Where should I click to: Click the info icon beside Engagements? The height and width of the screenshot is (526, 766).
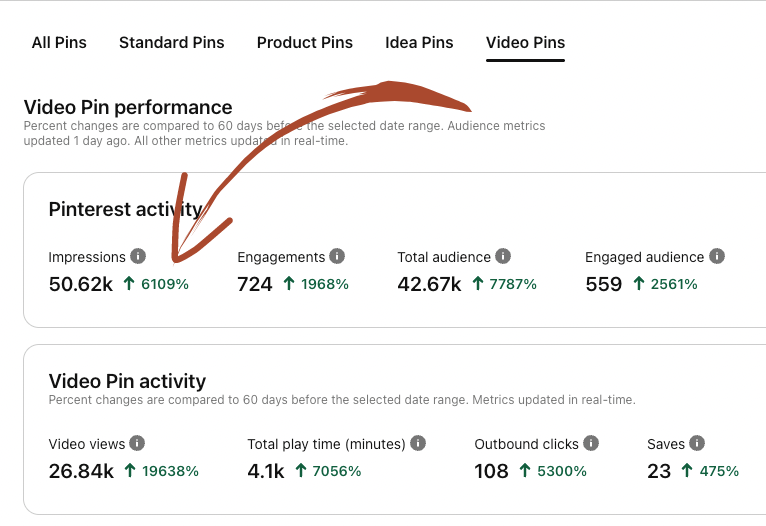pos(337,257)
